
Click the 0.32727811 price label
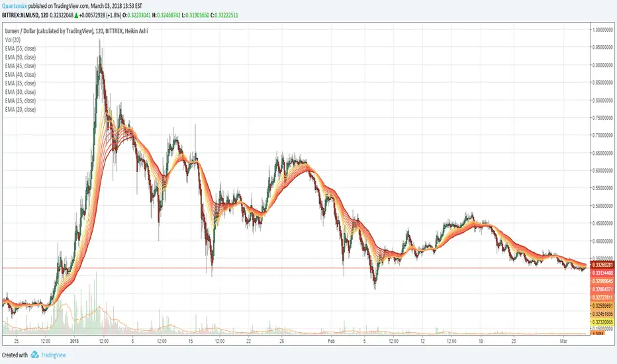[x=602, y=298]
